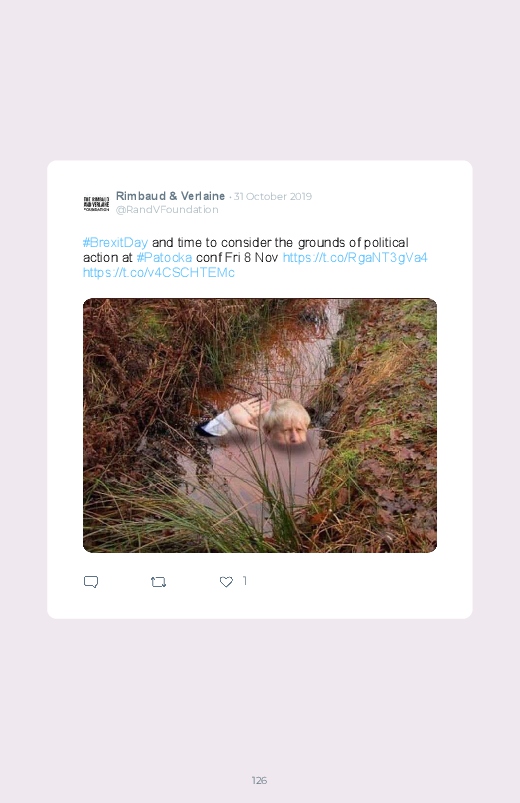Click the retweet arrows icon

tap(158, 582)
